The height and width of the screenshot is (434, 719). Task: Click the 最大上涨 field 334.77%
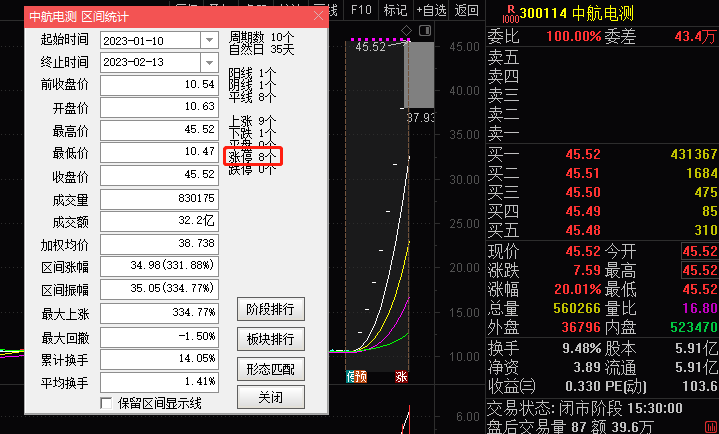159,313
